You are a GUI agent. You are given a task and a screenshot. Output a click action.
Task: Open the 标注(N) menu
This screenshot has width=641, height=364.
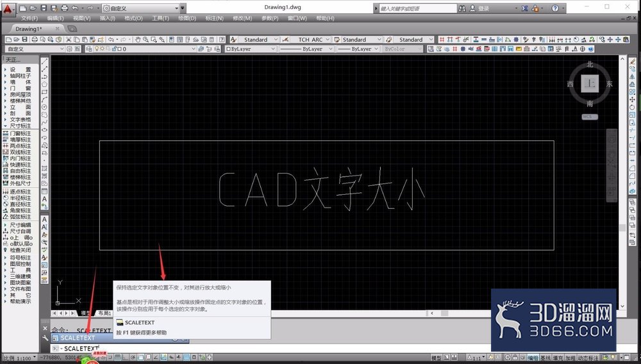(214, 19)
